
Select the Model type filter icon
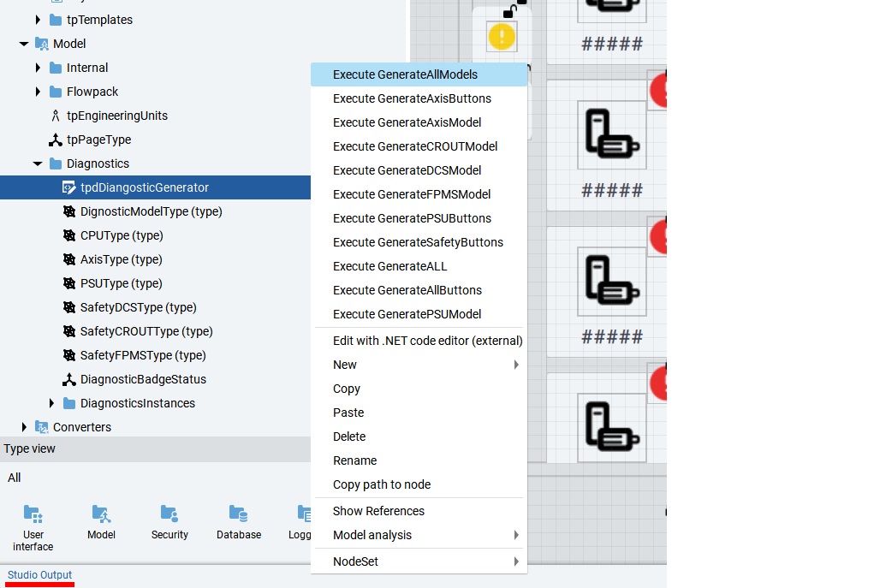pyautogui.click(x=101, y=514)
